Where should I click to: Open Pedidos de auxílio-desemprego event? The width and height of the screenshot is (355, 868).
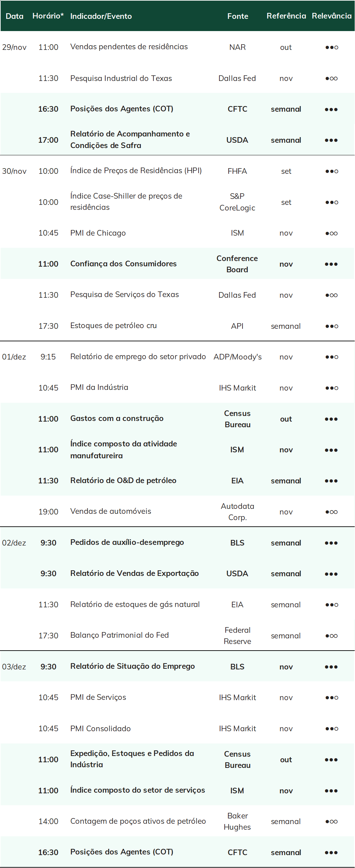127,542
